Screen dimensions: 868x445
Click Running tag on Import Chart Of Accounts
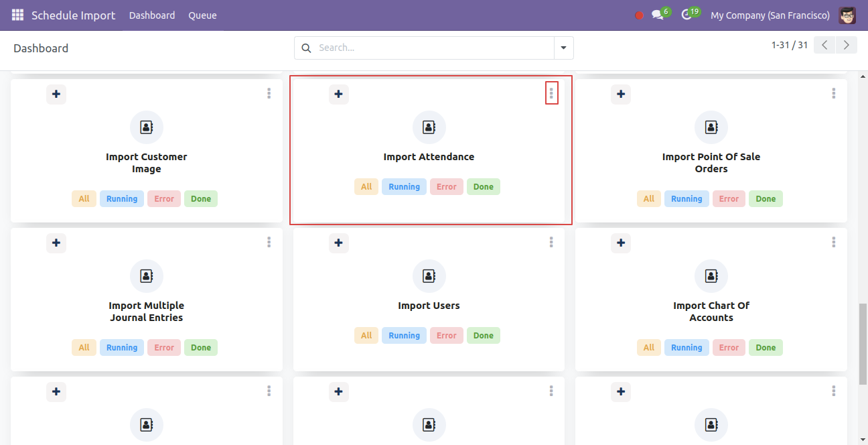(686, 348)
